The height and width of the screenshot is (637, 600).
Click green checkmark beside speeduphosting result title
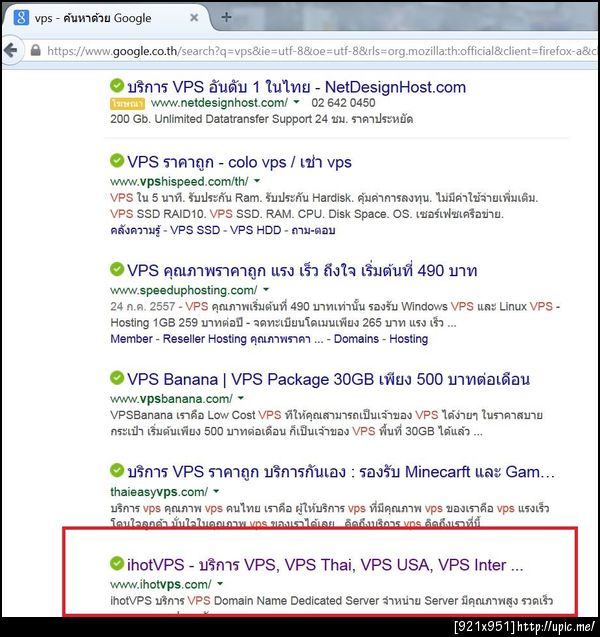[x=117, y=269]
